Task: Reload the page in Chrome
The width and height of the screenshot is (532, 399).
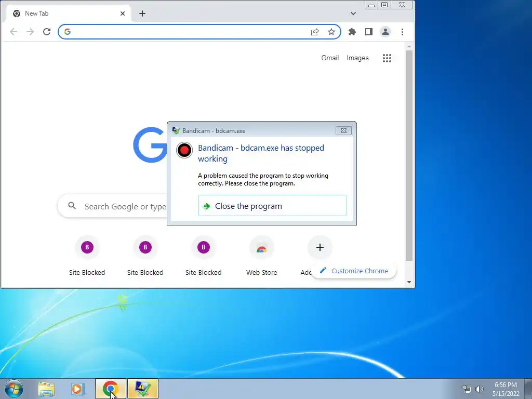Action: pos(47,32)
